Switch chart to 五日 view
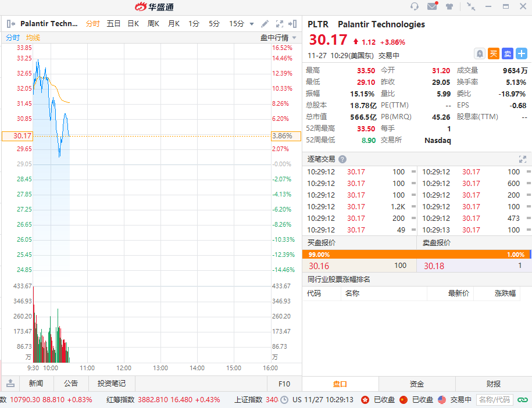Viewport: 532px width, 408px height. (x=113, y=24)
